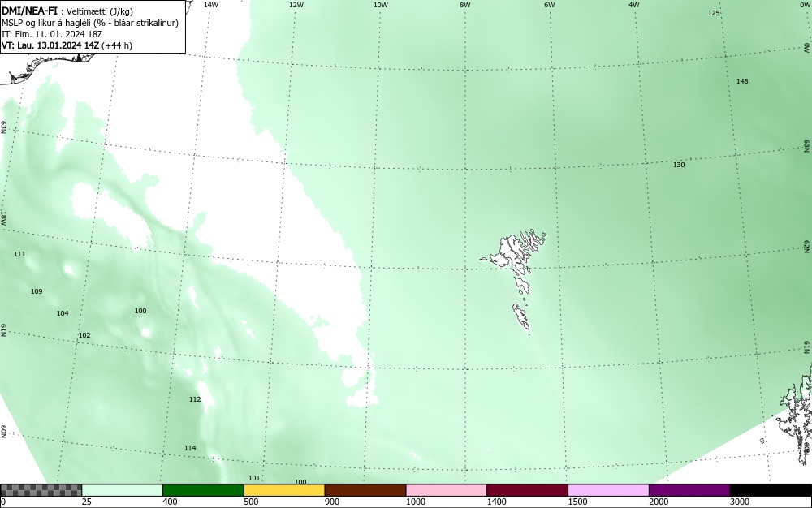Click the light pink 1000-1400 legend swatch
This screenshot has height=508, width=812.
pos(447,490)
